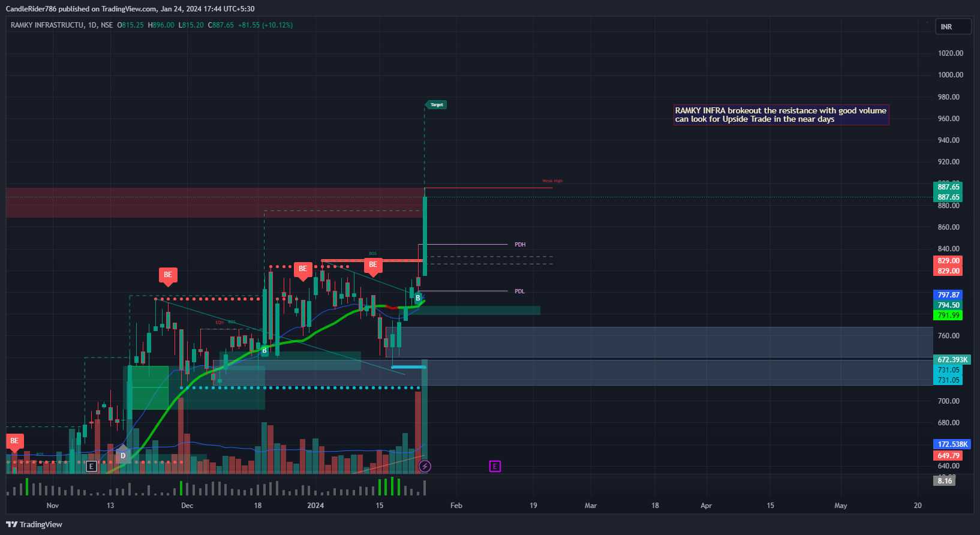The height and width of the screenshot is (535, 980).
Task: Click the lightning bolt latest-news icon
Action: pyautogui.click(x=425, y=466)
